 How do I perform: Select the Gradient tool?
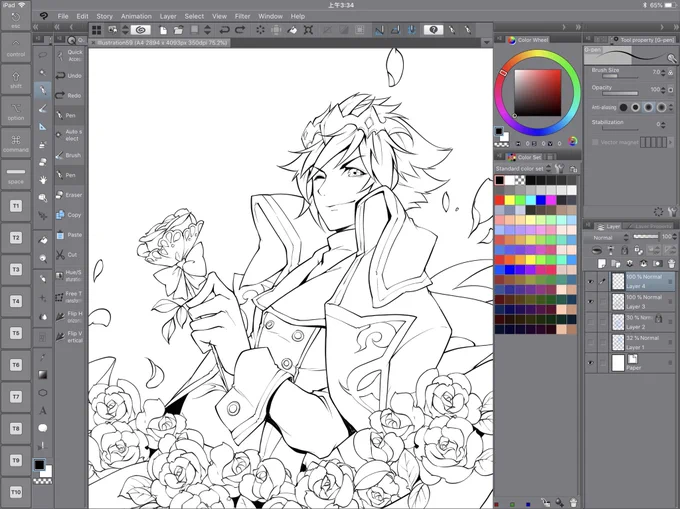point(42,375)
